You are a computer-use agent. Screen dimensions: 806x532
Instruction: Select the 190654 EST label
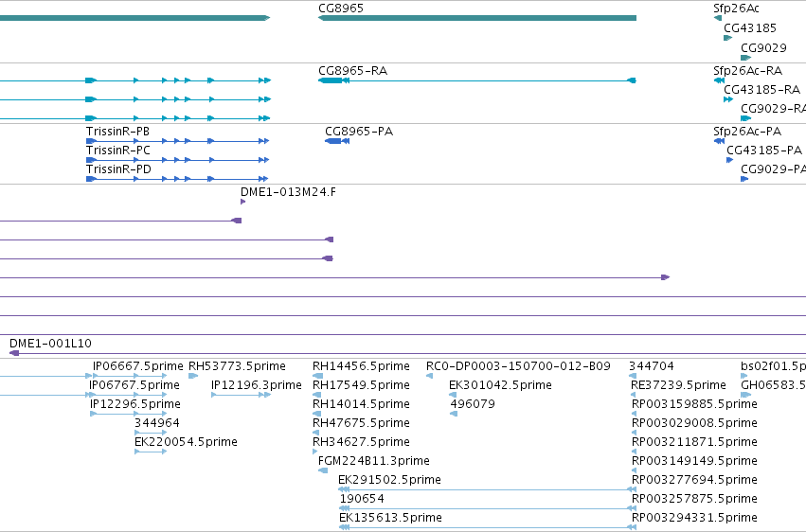click(x=362, y=499)
